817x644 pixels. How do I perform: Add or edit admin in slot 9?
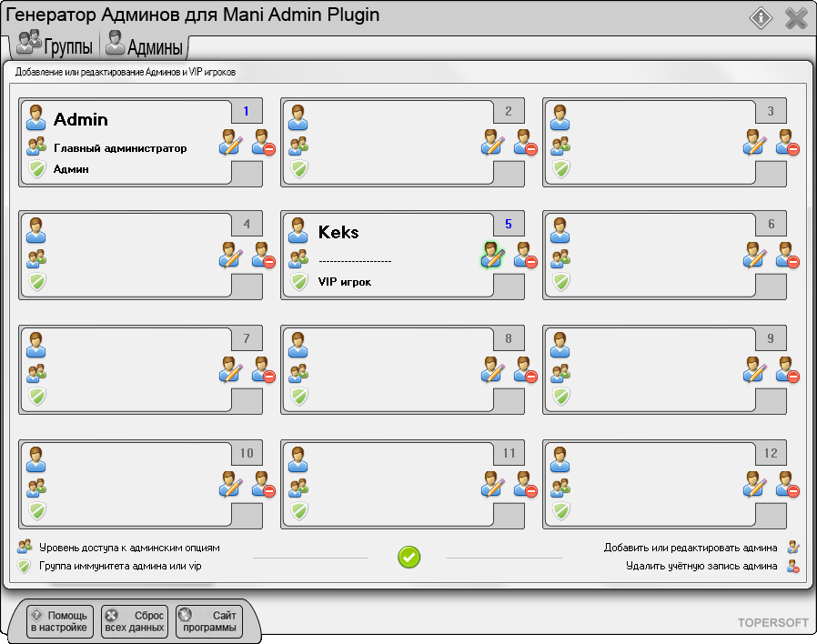755,369
